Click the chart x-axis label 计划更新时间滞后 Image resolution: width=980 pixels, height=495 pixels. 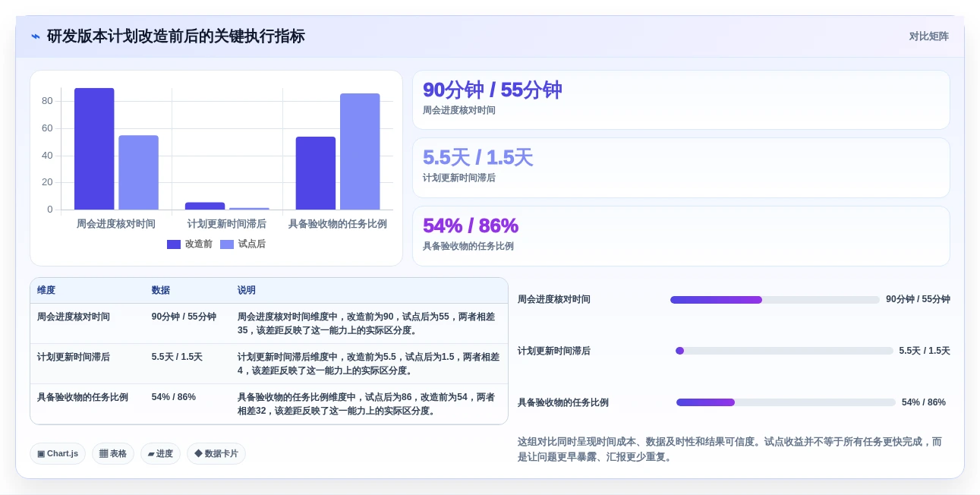(227, 224)
